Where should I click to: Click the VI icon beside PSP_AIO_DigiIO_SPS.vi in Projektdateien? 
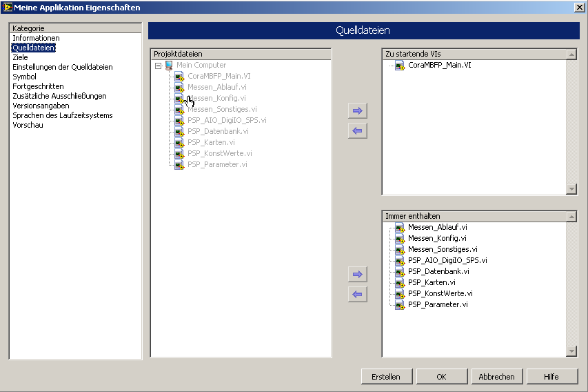point(179,121)
